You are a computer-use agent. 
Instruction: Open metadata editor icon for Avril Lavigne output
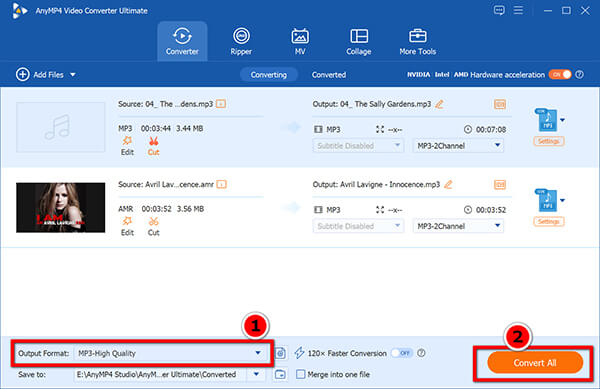point(500,185)
